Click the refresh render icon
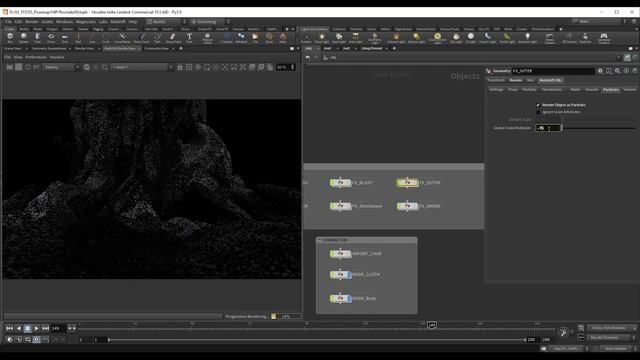640x360 pixels. click(27, 67)
